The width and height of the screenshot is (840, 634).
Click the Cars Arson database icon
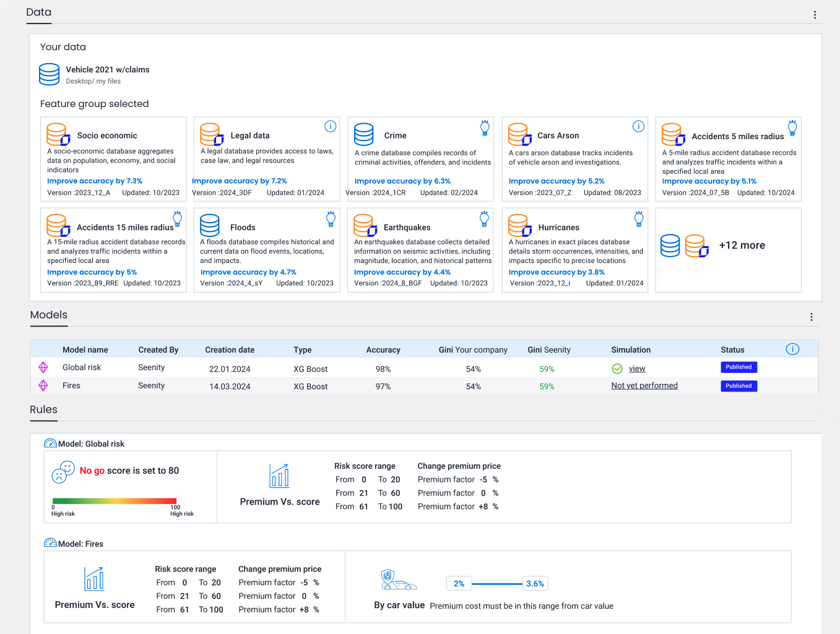[x=520, y=134]
